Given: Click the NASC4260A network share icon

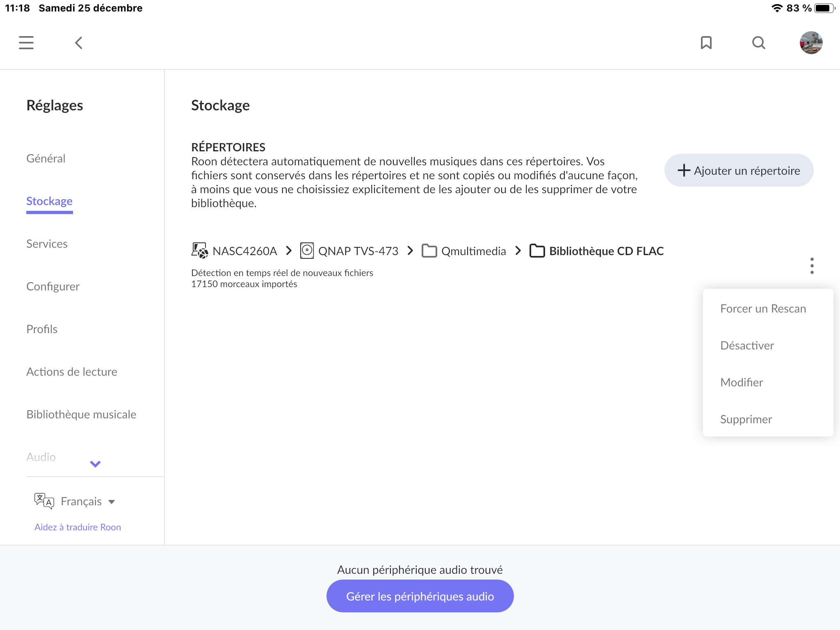Looking at the screenshot, I should [x=200, y=251].
